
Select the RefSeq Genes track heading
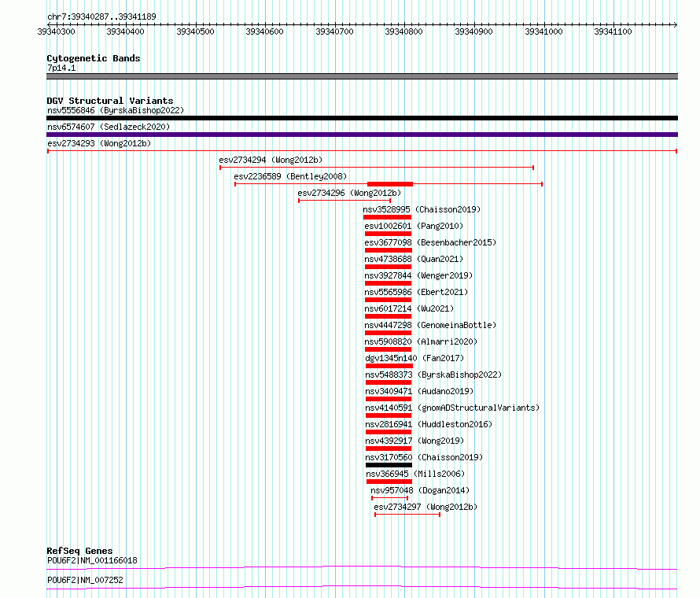coord(79,551)
